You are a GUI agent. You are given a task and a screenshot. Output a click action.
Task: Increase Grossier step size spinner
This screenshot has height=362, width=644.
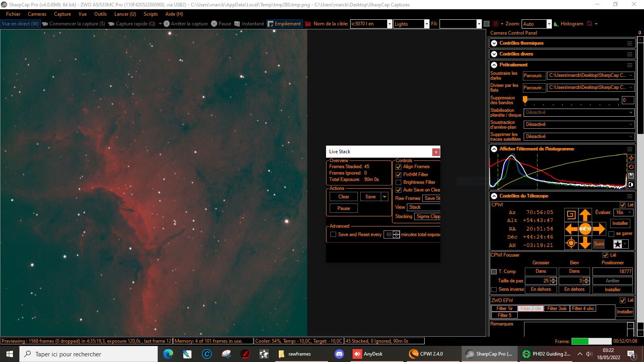point(553,279)
